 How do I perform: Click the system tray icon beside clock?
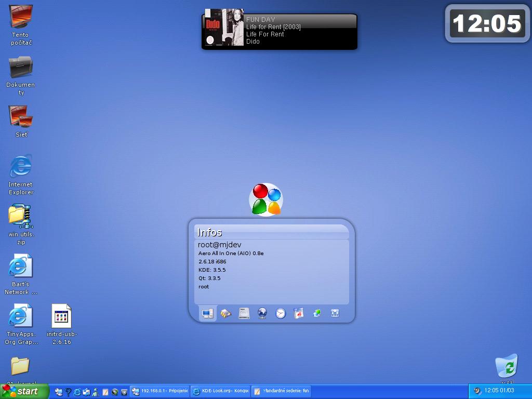pyautogui.click(x=477, y=391)
